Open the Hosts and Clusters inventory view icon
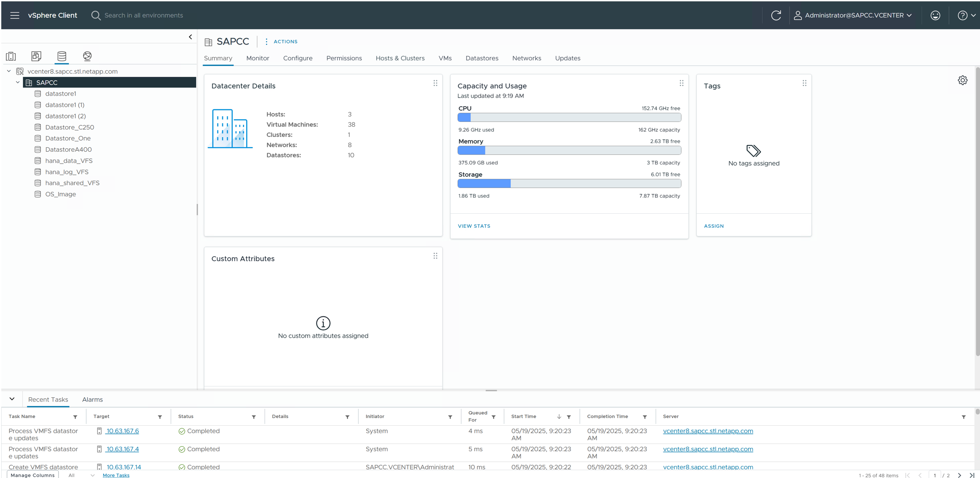The width and height of the screenshot is (980, 478). tap(11, 56)
